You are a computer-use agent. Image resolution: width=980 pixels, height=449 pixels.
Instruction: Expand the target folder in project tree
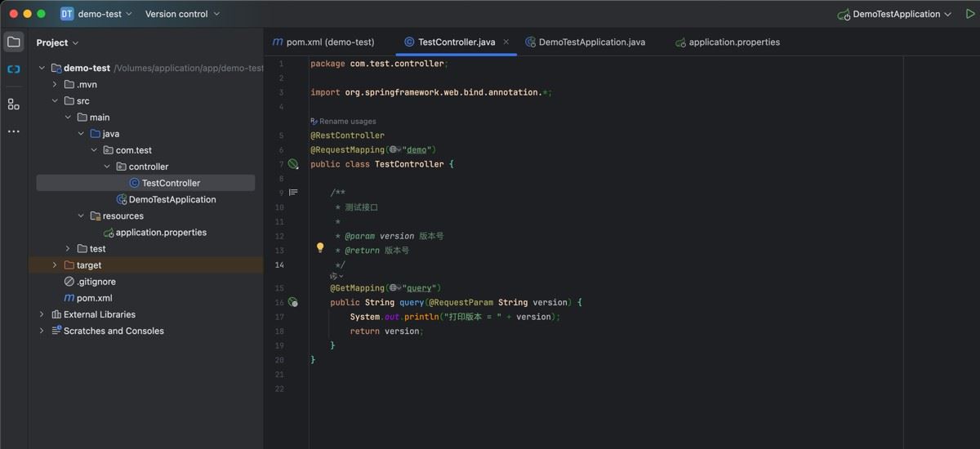click(x=55, y=265)
